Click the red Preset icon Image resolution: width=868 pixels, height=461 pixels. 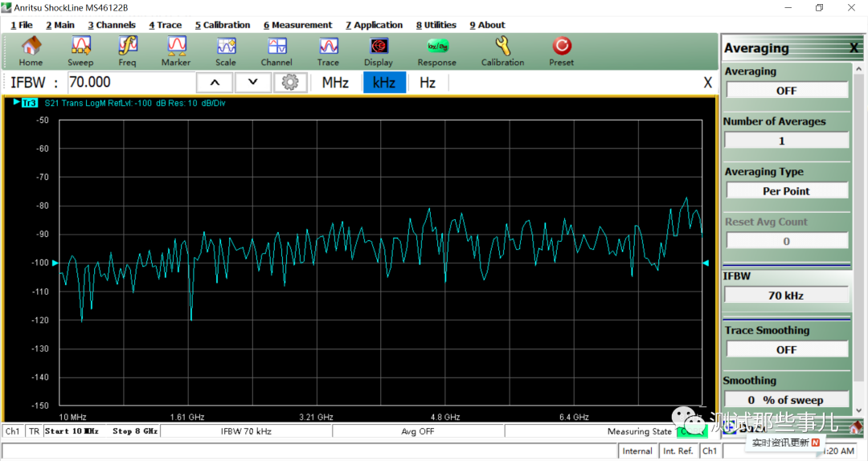[561, 51]
